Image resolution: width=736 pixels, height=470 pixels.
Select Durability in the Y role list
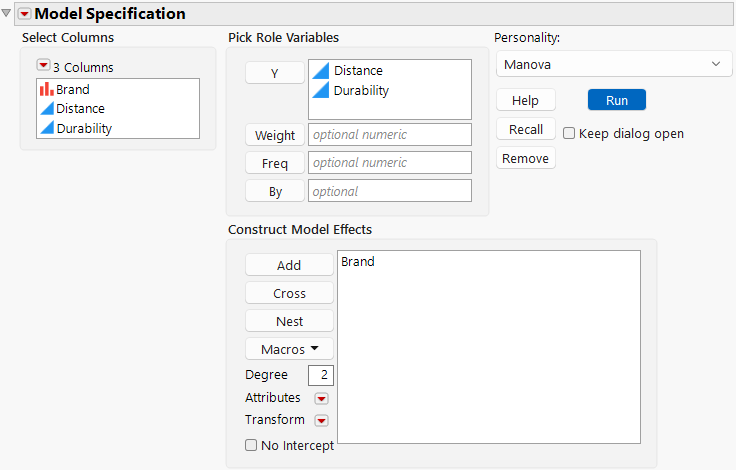click(361, 90)
